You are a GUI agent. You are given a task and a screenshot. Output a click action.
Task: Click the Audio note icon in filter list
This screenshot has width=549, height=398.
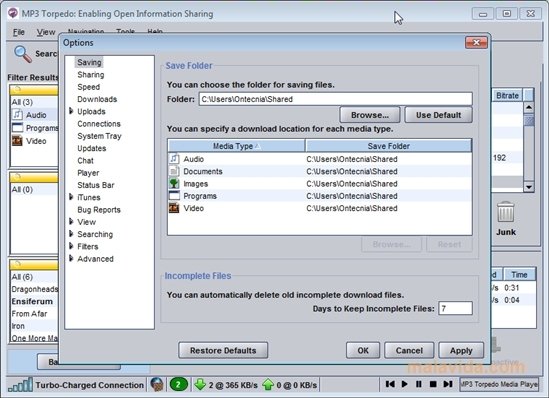(x=17, y=114)
